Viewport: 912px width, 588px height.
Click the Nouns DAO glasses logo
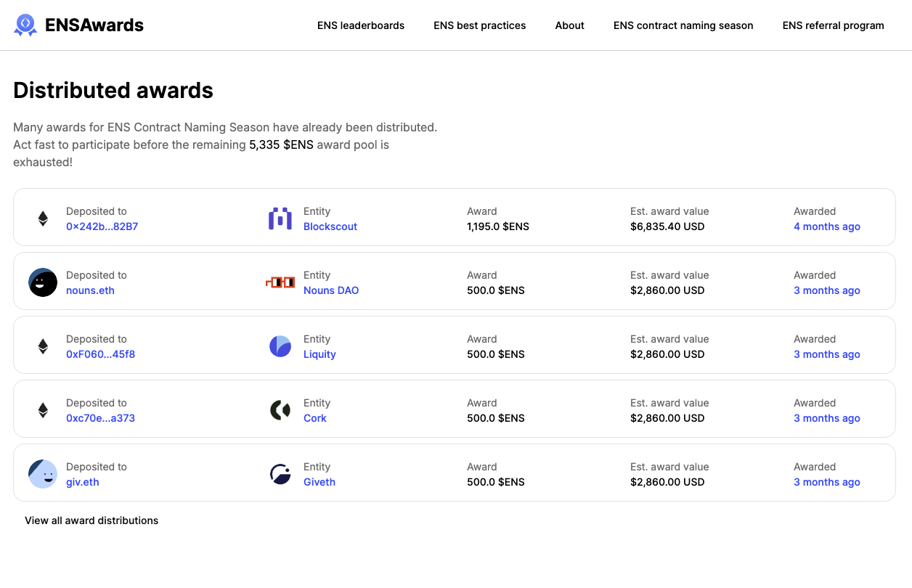click(280, 282)
